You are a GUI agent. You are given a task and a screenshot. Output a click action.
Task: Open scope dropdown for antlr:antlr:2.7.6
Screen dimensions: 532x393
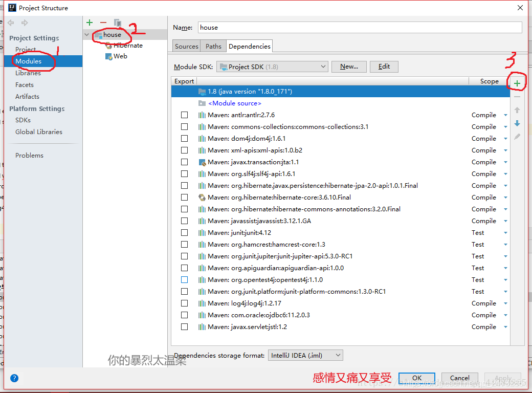(505, 115)
